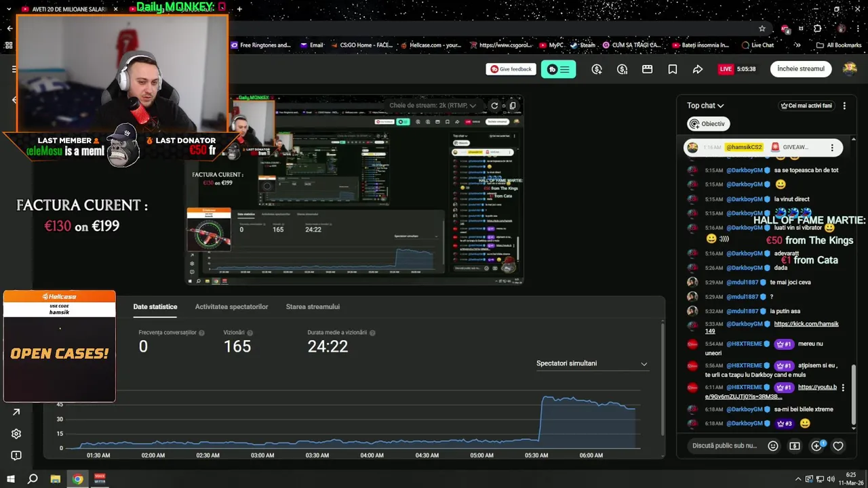
Task: Click the Încheie streamul button
Action: pos(801,68)
